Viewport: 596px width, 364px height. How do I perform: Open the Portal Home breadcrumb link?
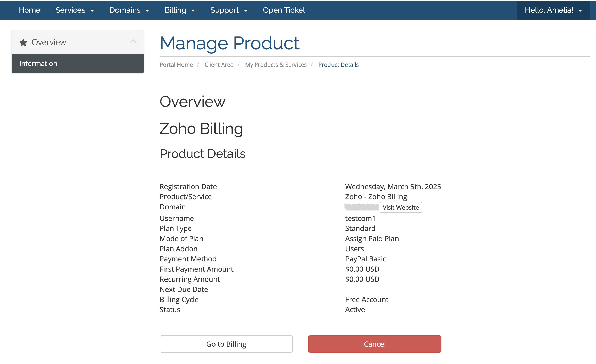pyautogui.click(x=176, y=65)
